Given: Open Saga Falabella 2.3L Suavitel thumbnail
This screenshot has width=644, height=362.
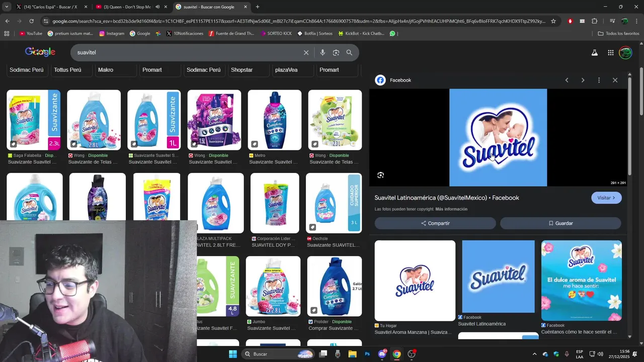Looking at the screenshot, I should [x=34, y=120].
